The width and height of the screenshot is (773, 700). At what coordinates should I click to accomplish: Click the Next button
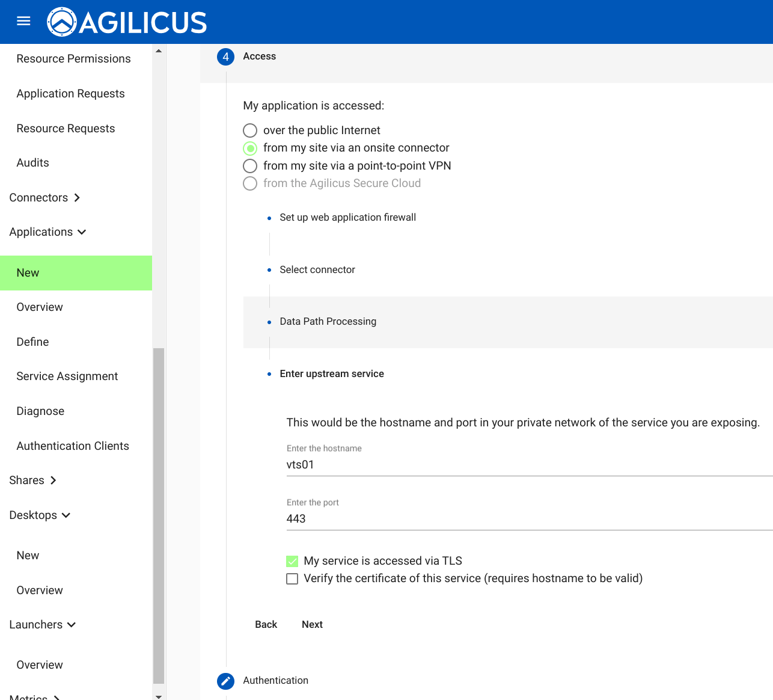(312, 625)
